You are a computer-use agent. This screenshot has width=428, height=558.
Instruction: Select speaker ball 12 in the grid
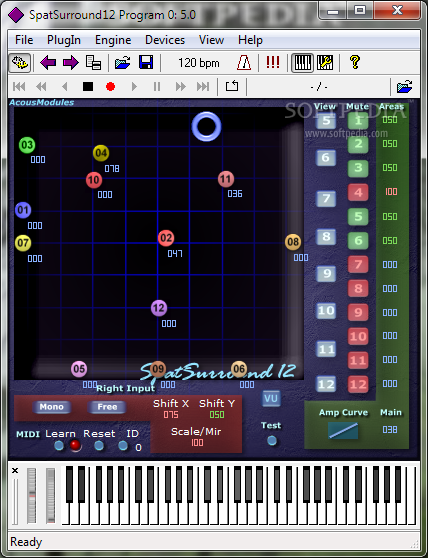click(159, 308)
